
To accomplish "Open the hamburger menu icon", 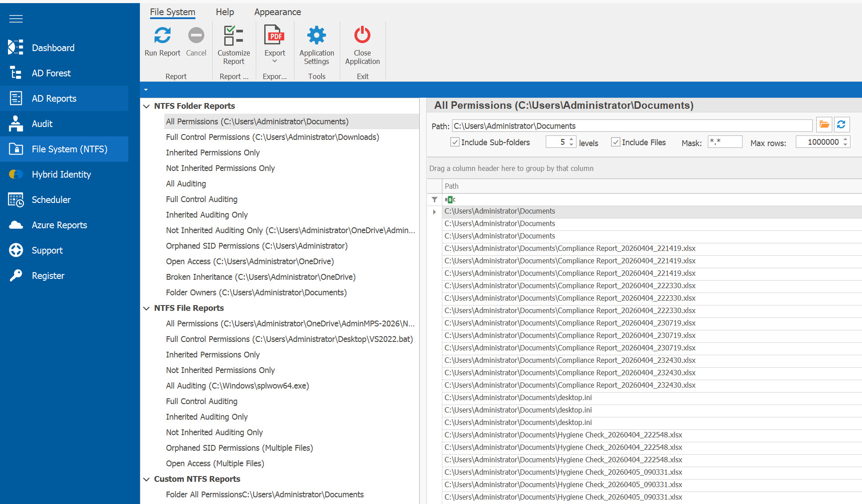I will (16, 19).
